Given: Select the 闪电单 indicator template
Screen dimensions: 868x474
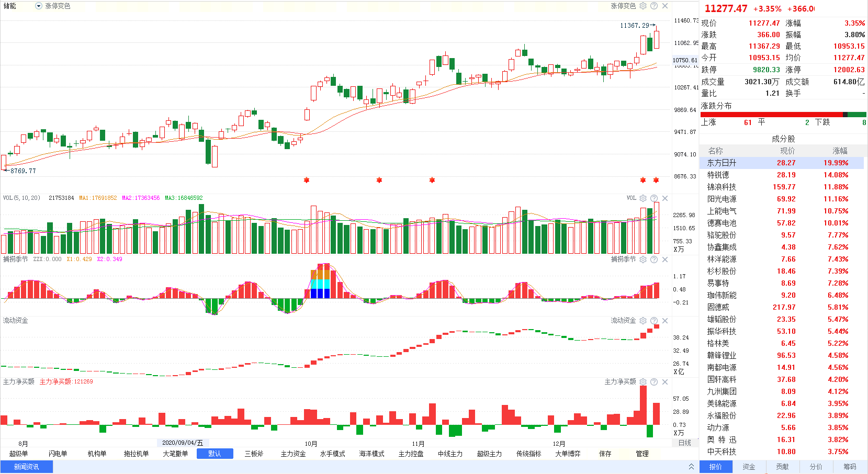Looking at the screenshot, I should [x=58, y=454].
